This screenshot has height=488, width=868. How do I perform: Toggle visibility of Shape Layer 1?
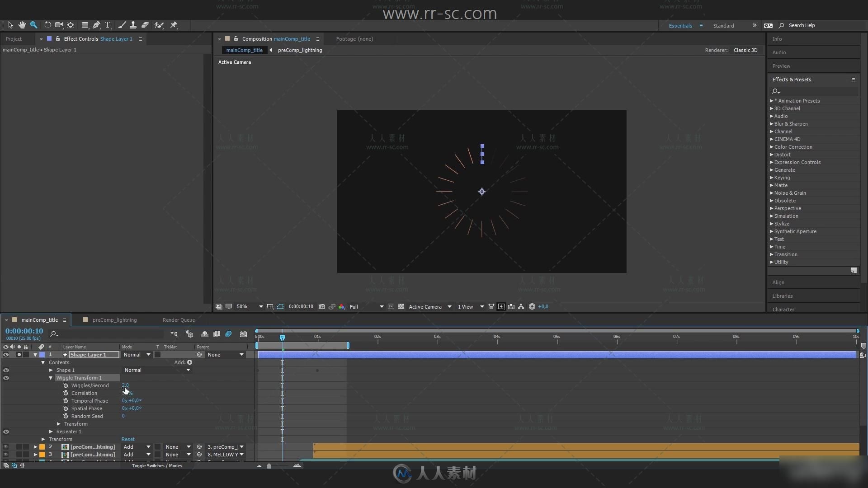pos(6,354)
